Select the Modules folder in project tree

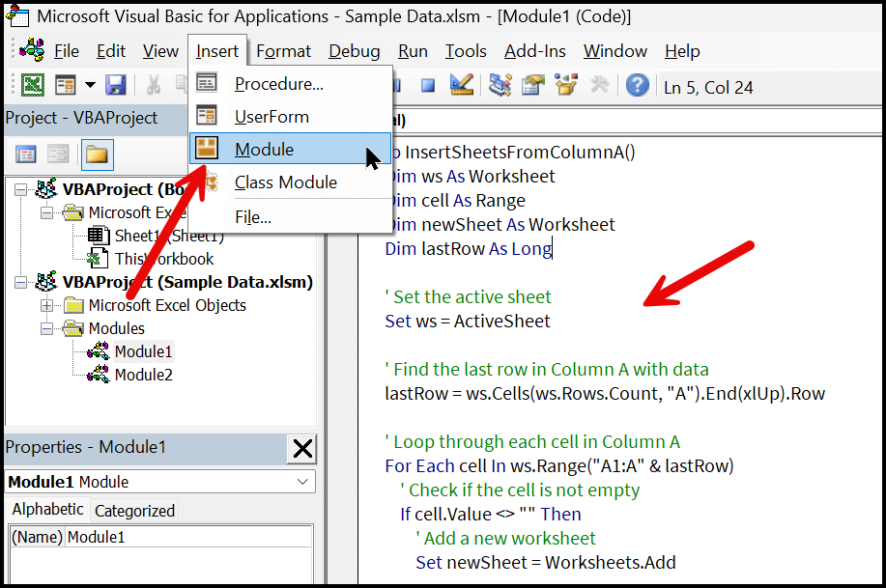[x=116, y=328]
